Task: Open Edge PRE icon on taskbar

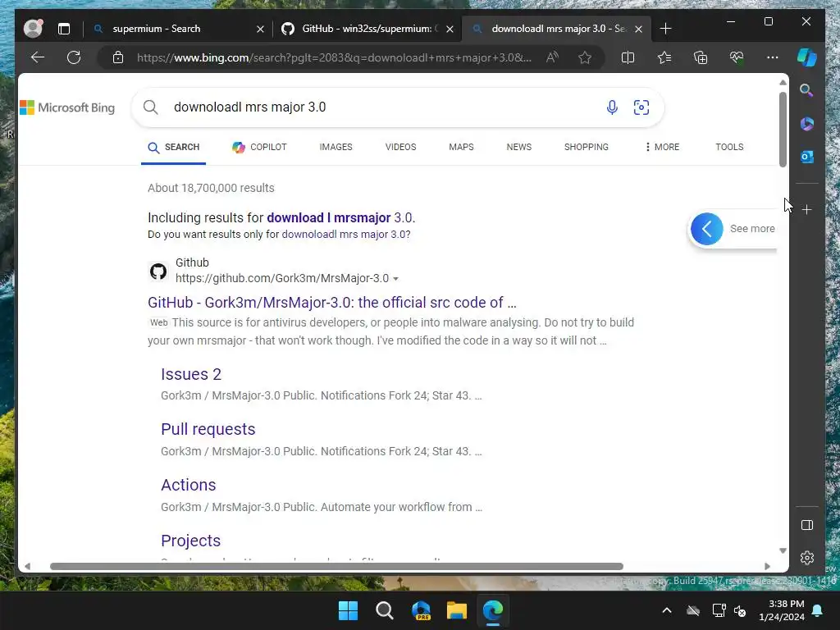Action: [x=421, y=610]
